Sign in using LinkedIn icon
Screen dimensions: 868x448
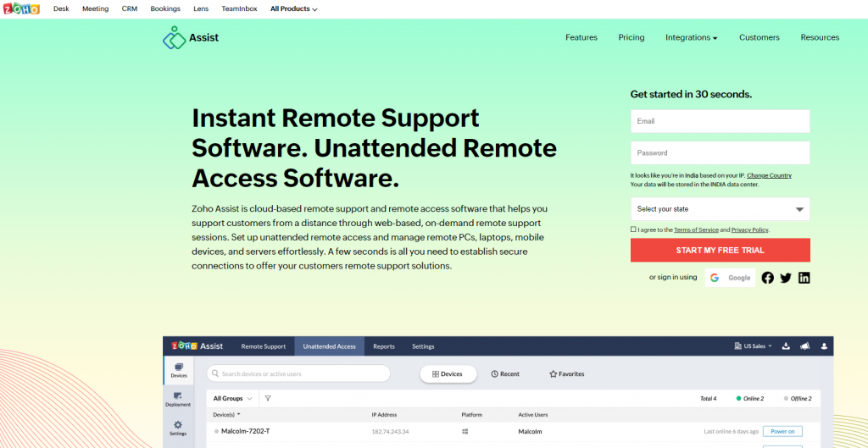(804, 278)
